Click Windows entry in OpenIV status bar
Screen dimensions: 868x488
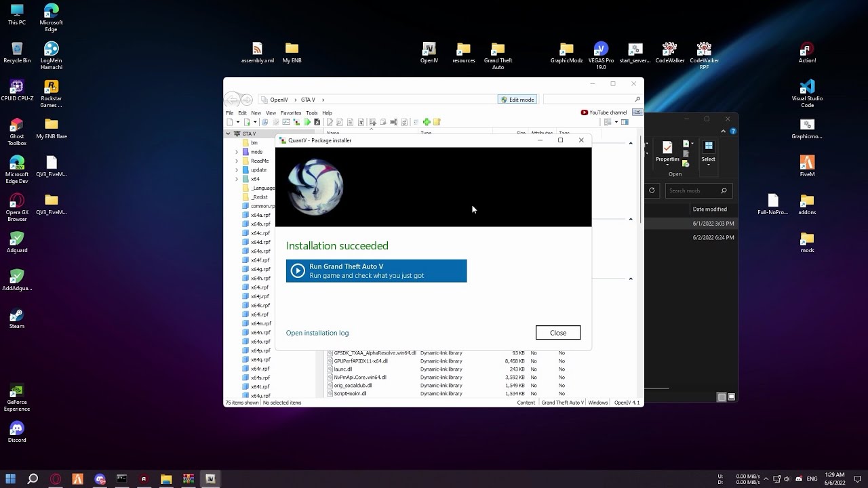tap(597, 403)
